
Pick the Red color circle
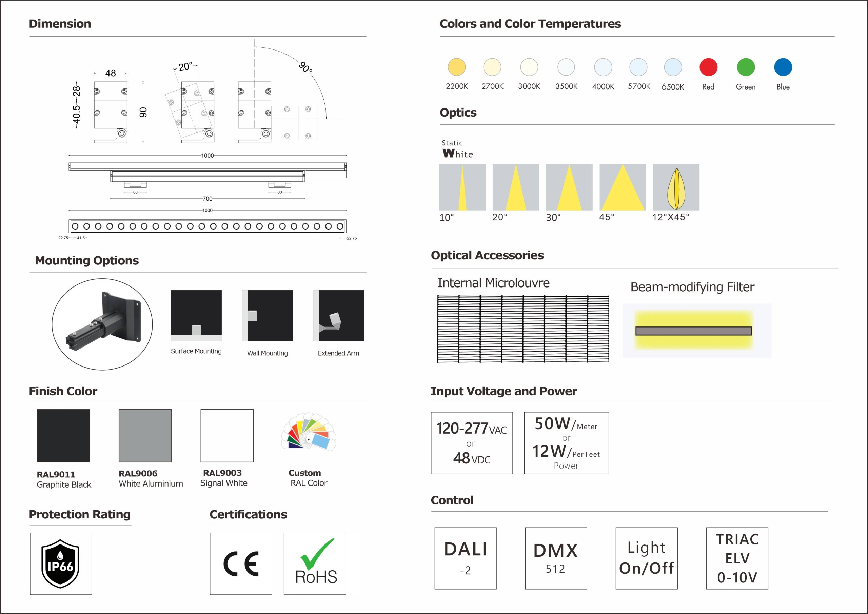(x=708, y=67)
